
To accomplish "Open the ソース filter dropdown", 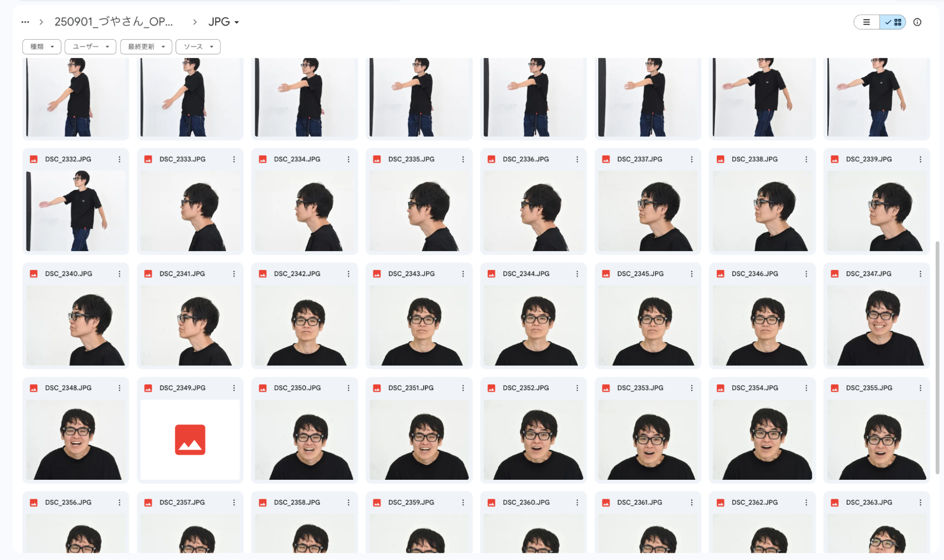I will [x=198, y=47].
